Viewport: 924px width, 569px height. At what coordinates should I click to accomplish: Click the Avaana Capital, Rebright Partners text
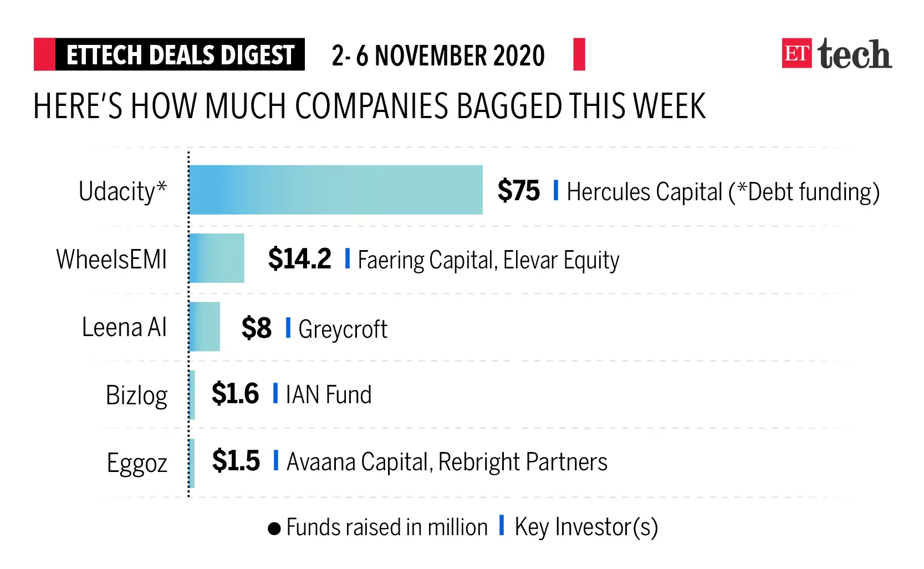coord(447,462)
